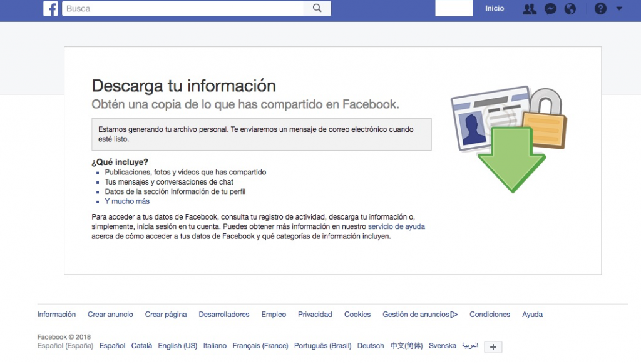Go to Inicio in top bar
This screenshot has width=641, height=364.
pos(495,8)
